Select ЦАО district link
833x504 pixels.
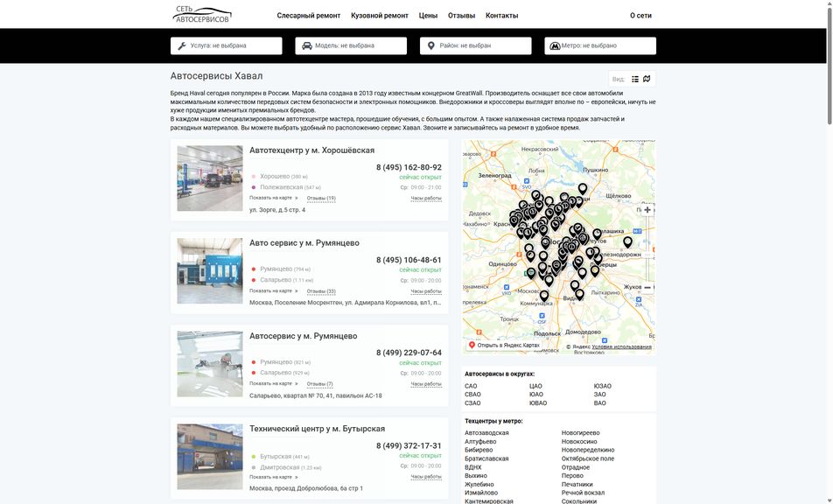tap(535, 386)
